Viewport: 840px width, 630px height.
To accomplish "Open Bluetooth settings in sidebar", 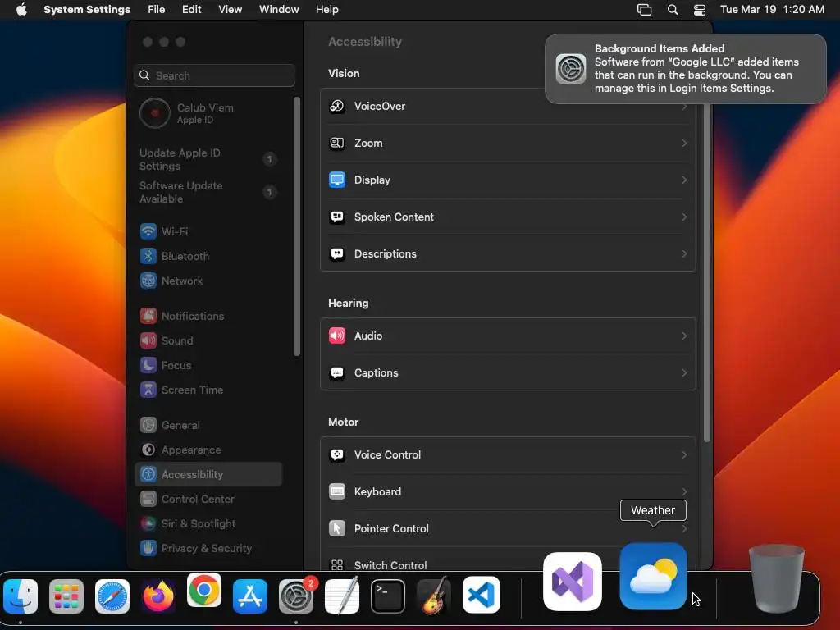I will (208, 256).
